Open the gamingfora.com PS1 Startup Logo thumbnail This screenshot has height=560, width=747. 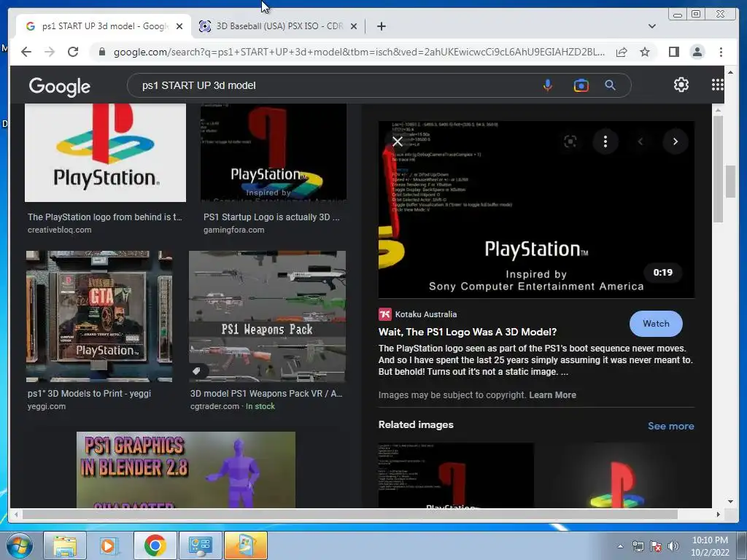(x=274, y=153)
